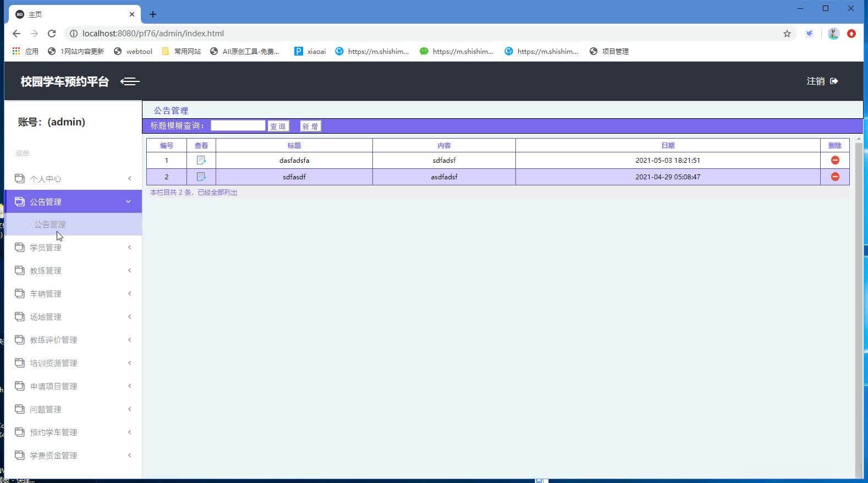Expand the 培训资源管理 menu chevron
868x483 pixels.
(x=129, y=363)
